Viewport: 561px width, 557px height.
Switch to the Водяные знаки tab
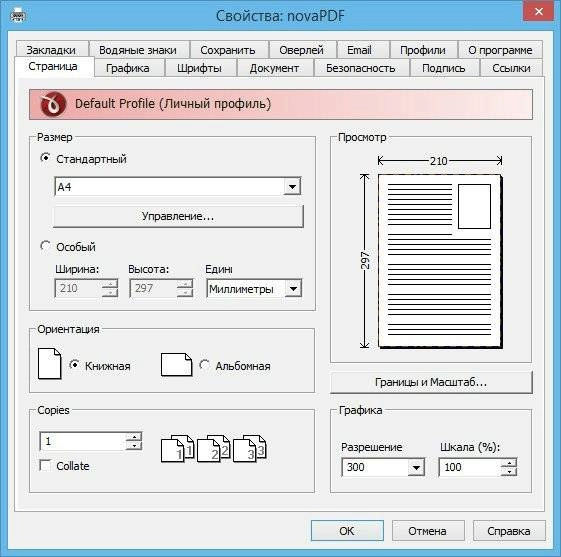pos(138,50)
